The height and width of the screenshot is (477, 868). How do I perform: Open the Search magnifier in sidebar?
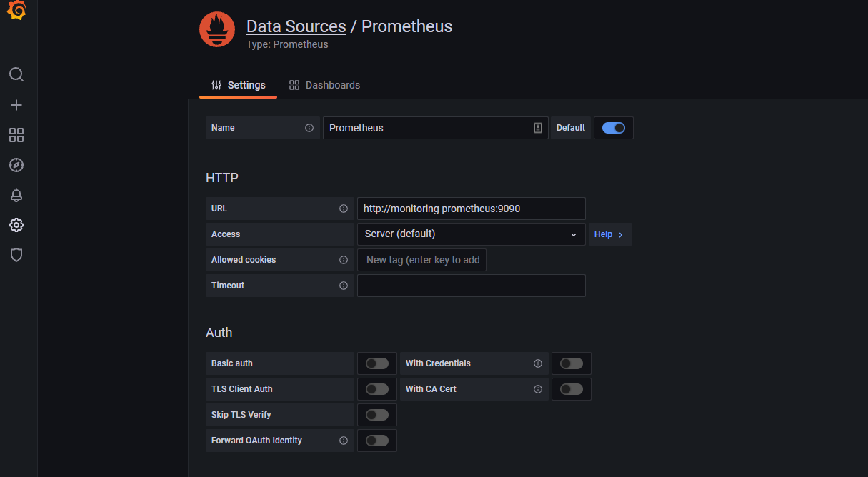click(x=16, y=75)
